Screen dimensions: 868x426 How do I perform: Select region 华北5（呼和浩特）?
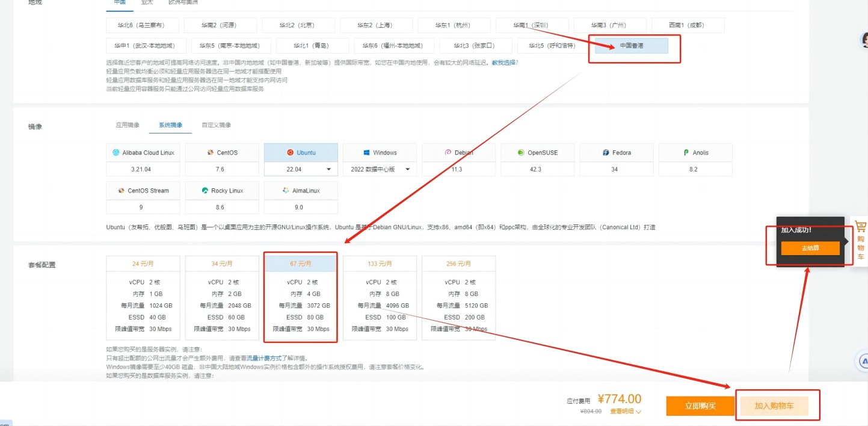553,46
